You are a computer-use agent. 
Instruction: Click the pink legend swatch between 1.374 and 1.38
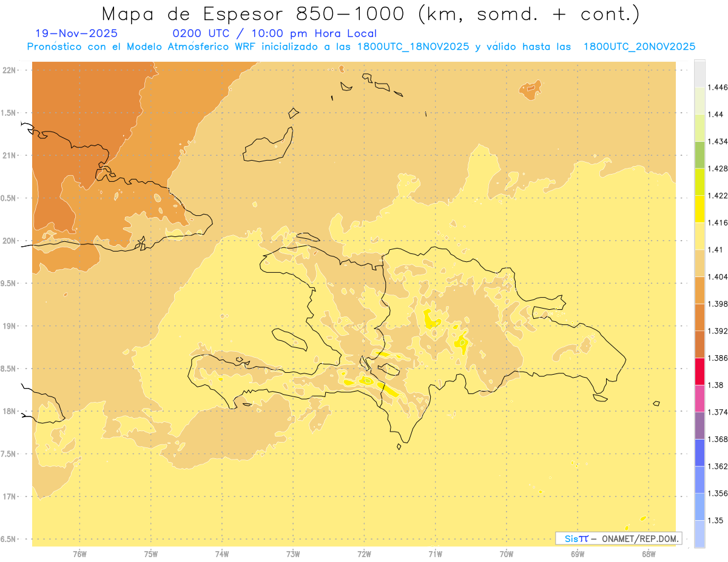coord(699,398)
